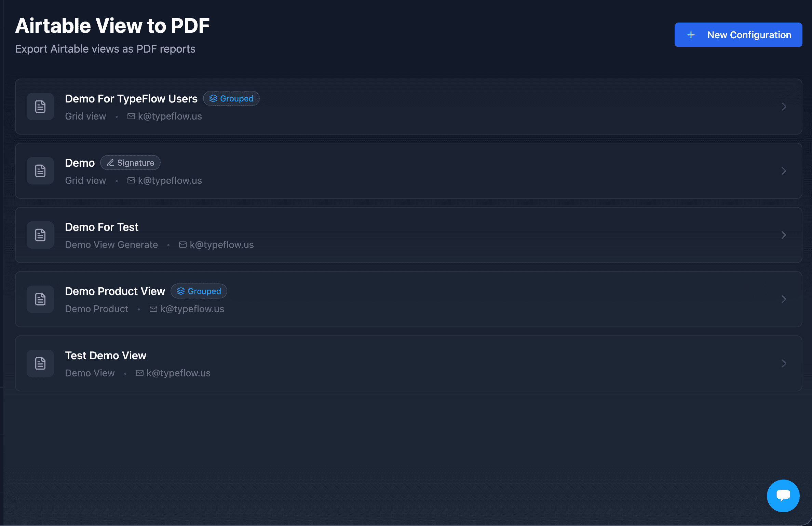
Task: Open the k@typeflow.us email link under Demo For Test
Action: click(222, 244)
